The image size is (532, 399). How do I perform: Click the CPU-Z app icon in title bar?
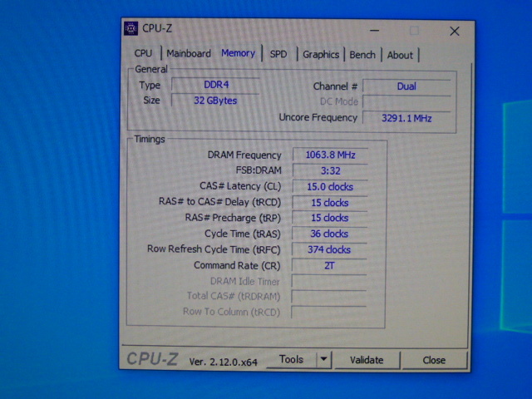[131, 28]
